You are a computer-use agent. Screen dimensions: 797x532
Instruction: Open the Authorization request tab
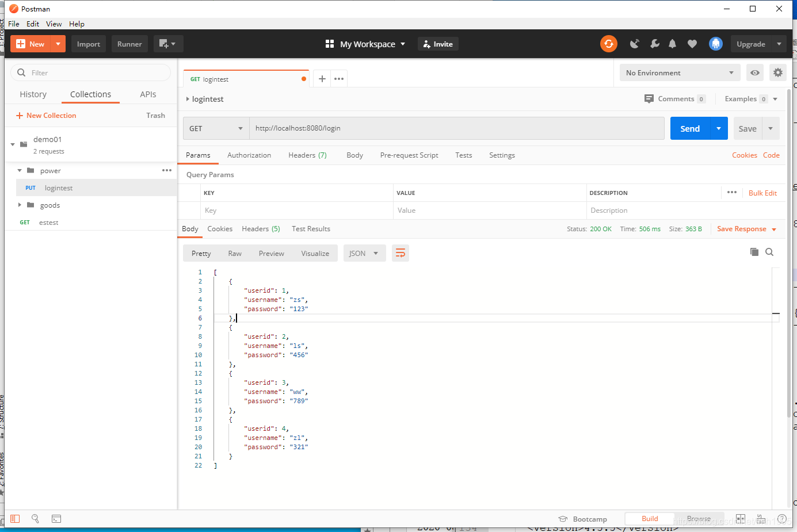coord(249,155)
